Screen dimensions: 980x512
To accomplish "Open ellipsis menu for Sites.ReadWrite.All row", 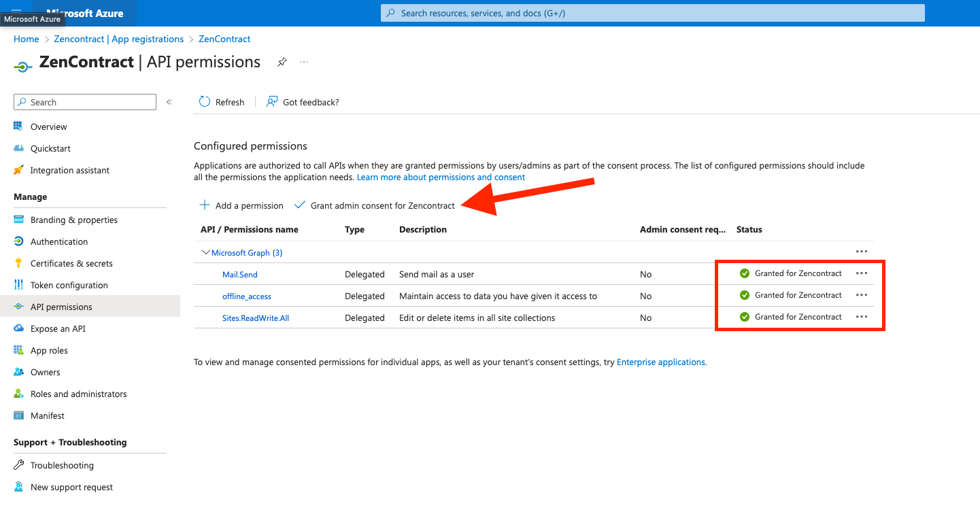I will (862, 317).
